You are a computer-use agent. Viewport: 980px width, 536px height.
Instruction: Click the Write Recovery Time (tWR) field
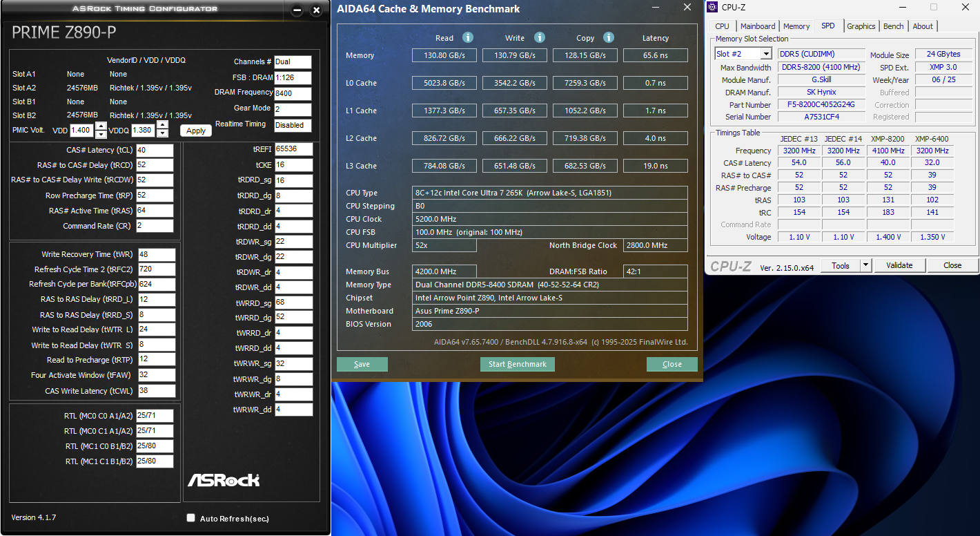(157, 254)
